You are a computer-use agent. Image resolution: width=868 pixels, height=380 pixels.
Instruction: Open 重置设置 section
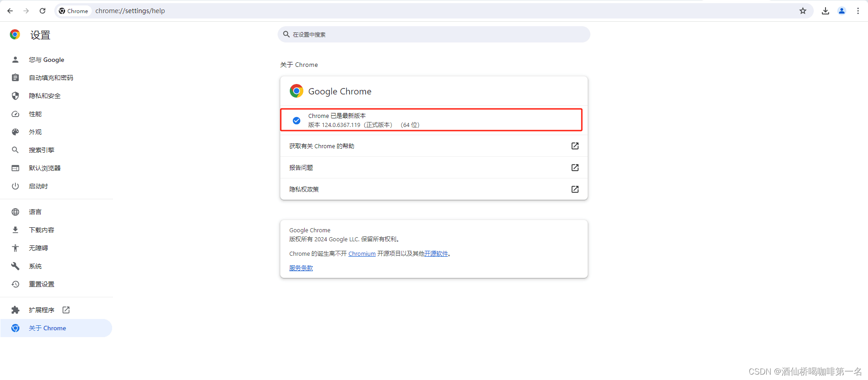[x=57, y=284]
